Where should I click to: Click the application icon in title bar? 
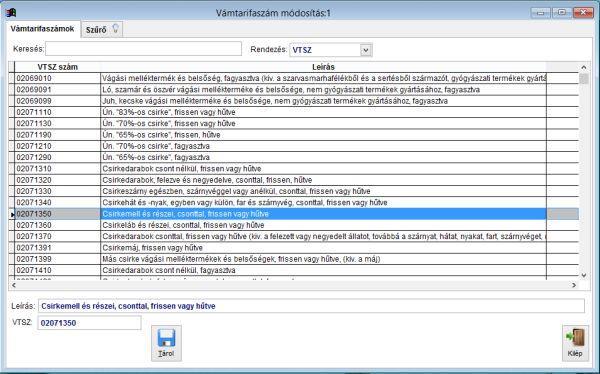point(11,13)
